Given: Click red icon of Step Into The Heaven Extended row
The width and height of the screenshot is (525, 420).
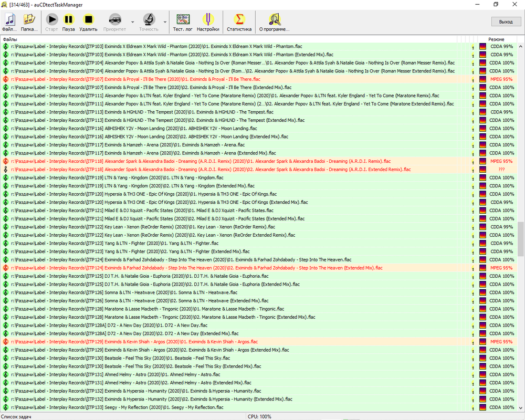Looking at the screenshot, I should coord(5,268).
